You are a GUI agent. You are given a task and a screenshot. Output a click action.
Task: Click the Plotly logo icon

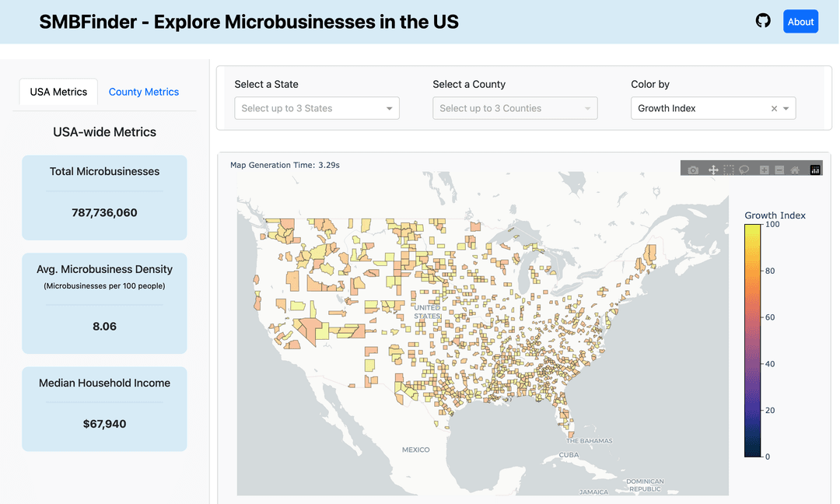pyautogui.click(x=815, y=170)
